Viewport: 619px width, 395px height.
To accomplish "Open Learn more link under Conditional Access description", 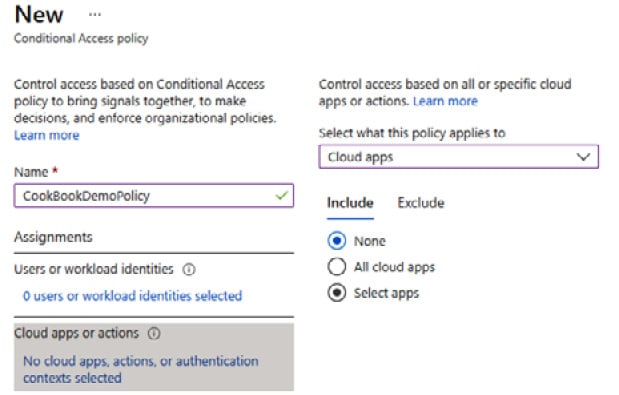I will [x=47, y=135].
